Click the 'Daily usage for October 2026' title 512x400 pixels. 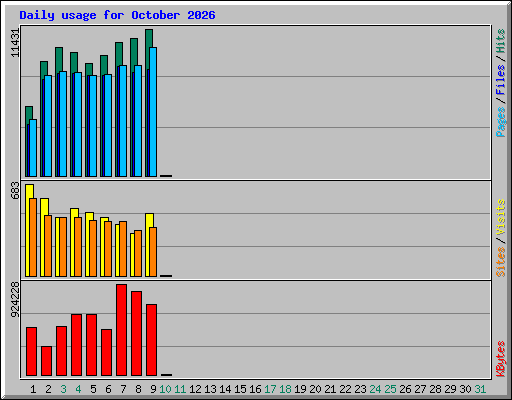pos(117,15)
